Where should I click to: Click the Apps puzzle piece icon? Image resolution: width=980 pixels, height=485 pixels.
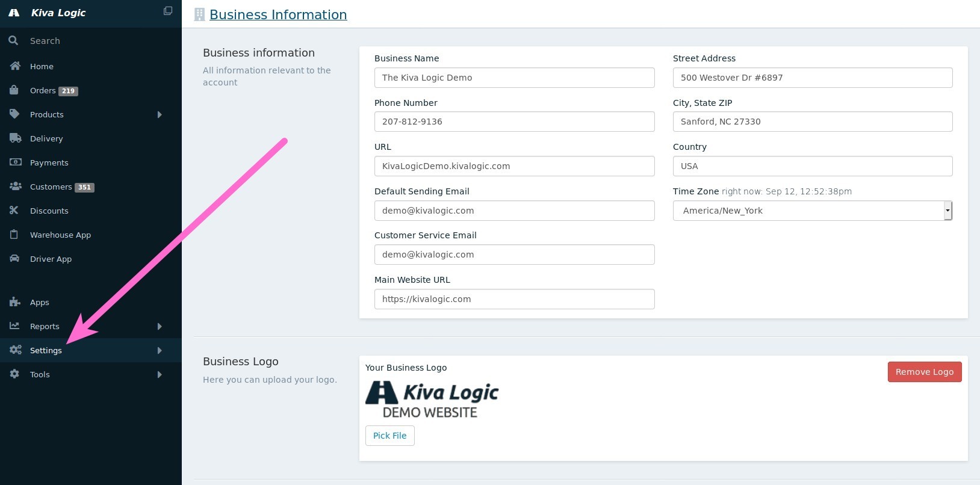pos(15,302)
